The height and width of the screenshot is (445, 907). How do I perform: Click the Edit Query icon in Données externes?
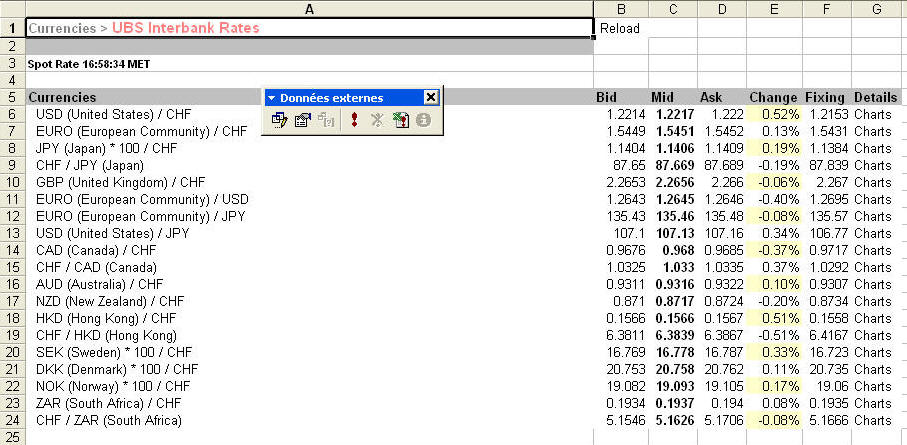point(280,120)
